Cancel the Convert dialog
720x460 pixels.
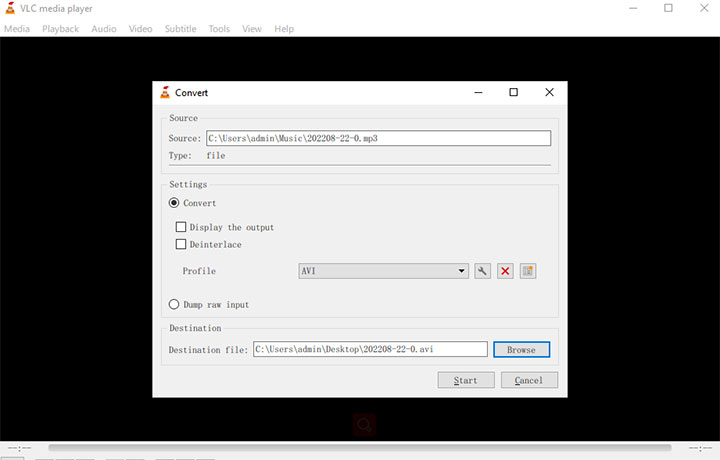click(x=529, y=380)
